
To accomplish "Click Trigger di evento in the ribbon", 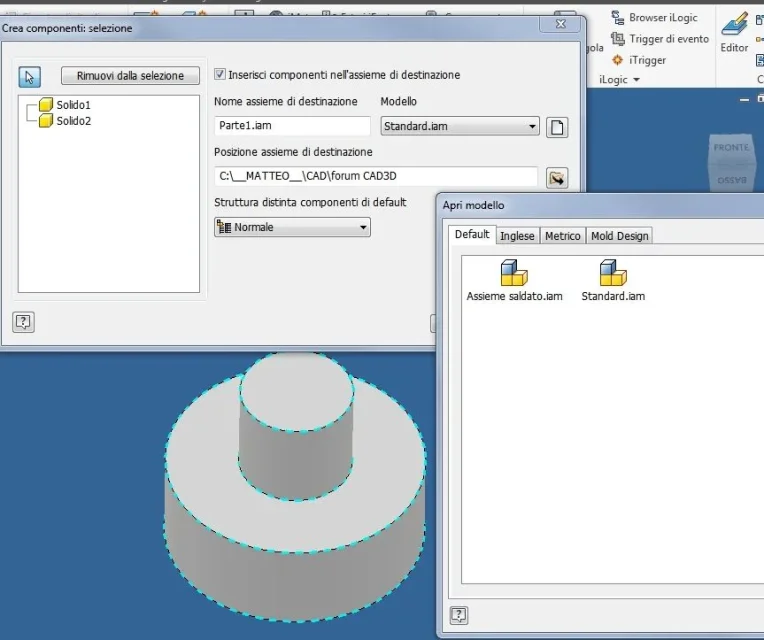I will pyautogui.click(x=660, y=38).
